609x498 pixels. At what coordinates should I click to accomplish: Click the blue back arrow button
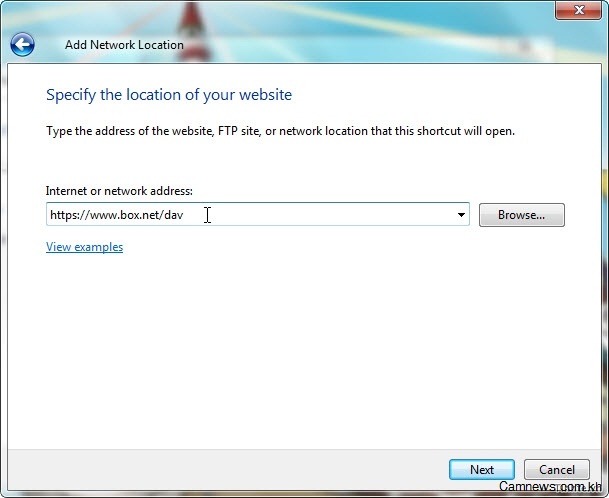[x=22, y=44]
